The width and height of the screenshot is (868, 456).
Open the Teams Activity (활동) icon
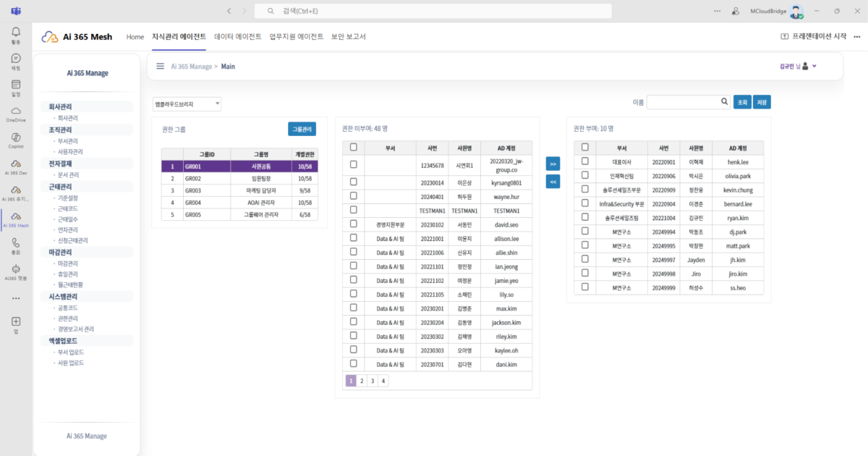(x=16, y=33)
